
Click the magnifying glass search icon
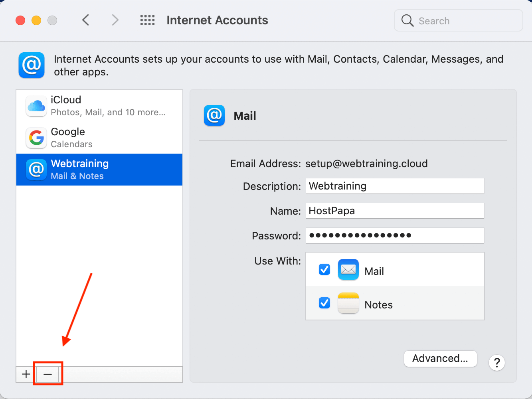[407, 20]
